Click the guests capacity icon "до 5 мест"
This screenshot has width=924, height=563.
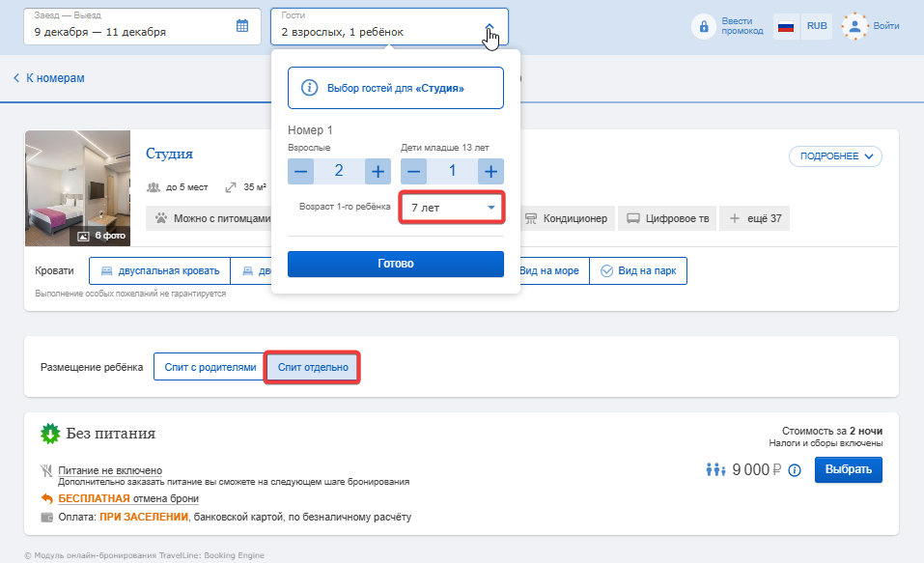click(x=154, y=187)
